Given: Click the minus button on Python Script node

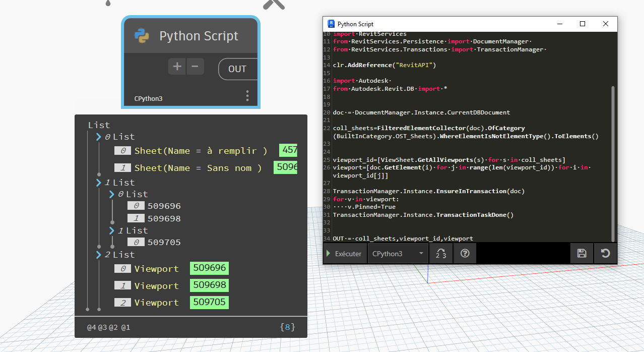Looking at the screenshot, I should pos(195,67).
